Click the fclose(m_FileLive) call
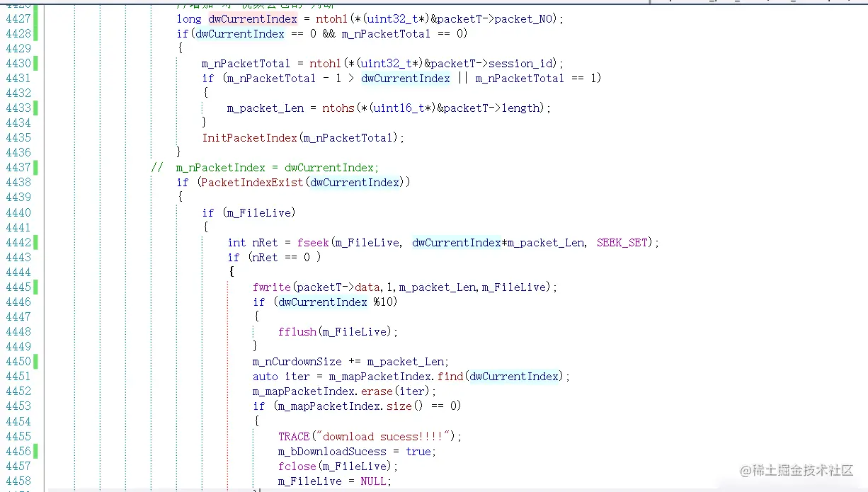 338,466
